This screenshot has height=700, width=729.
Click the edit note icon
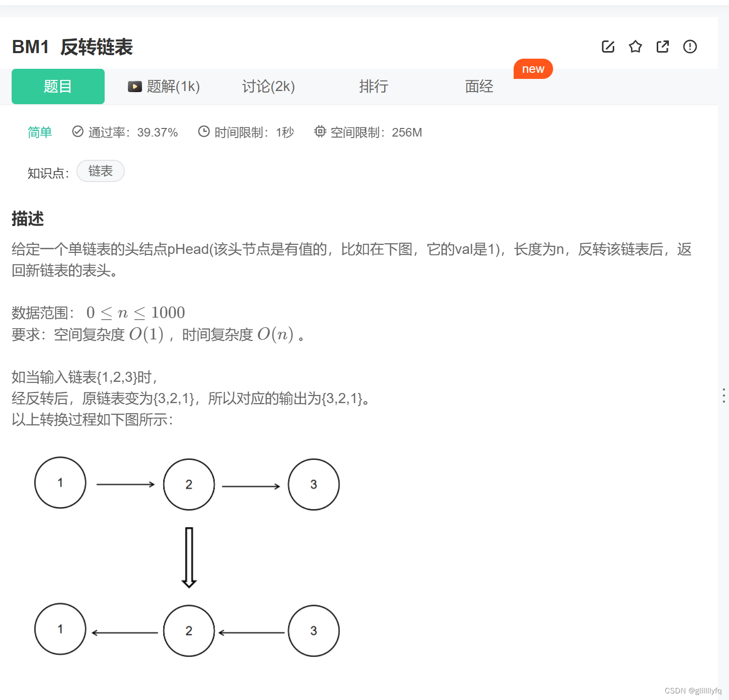[x=608, y=47]
